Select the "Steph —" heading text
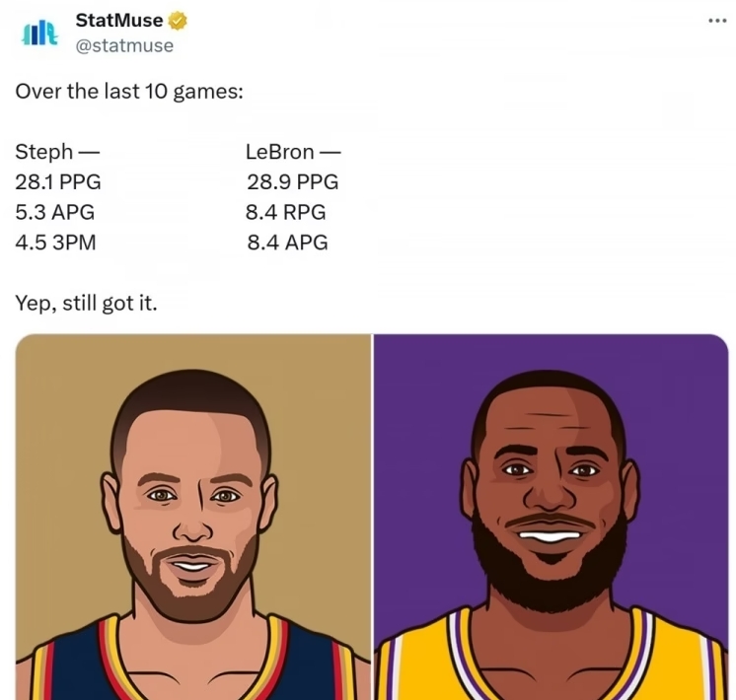736x700 pixels. (x=57, y=152)
